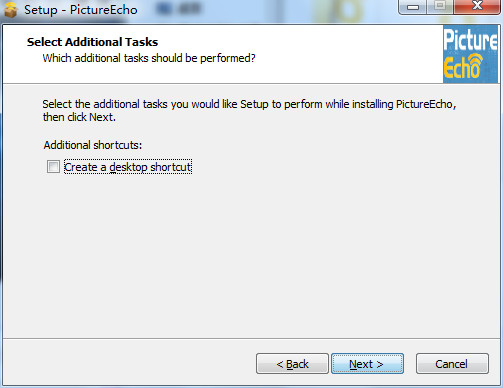The width and height of the screenshot is (503, 388).
Task: Click the orange 'Echo' text in the logo
Action: [x=462, y=67]
